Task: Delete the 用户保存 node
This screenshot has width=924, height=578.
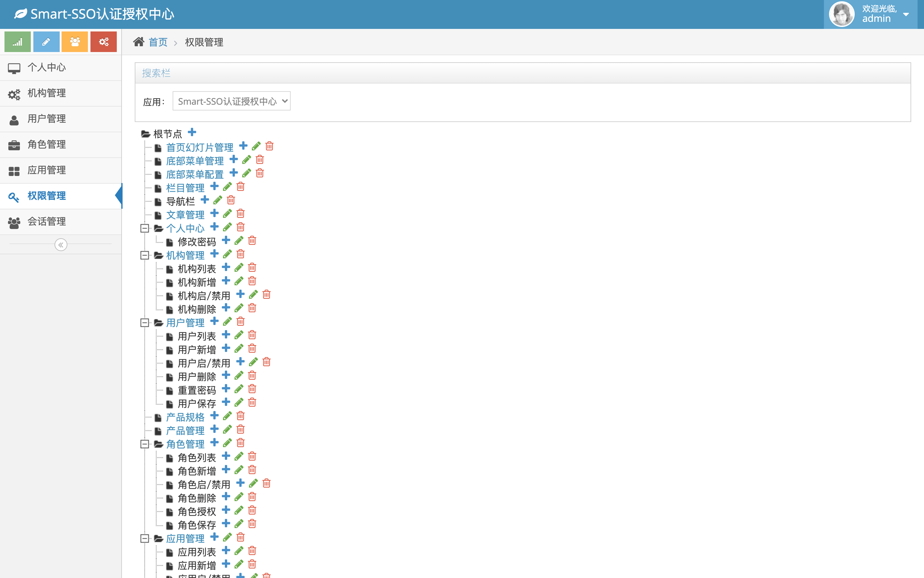Action: (252, 402)
